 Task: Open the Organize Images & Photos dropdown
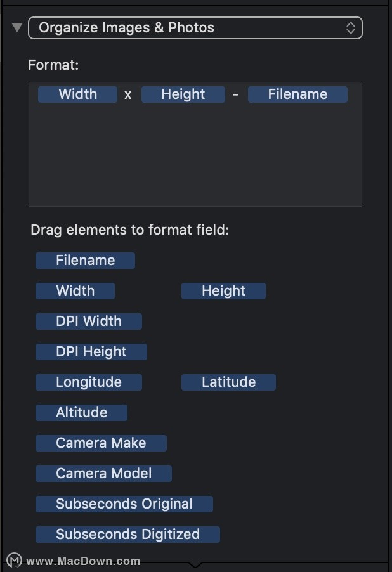(x=195, y=28)
